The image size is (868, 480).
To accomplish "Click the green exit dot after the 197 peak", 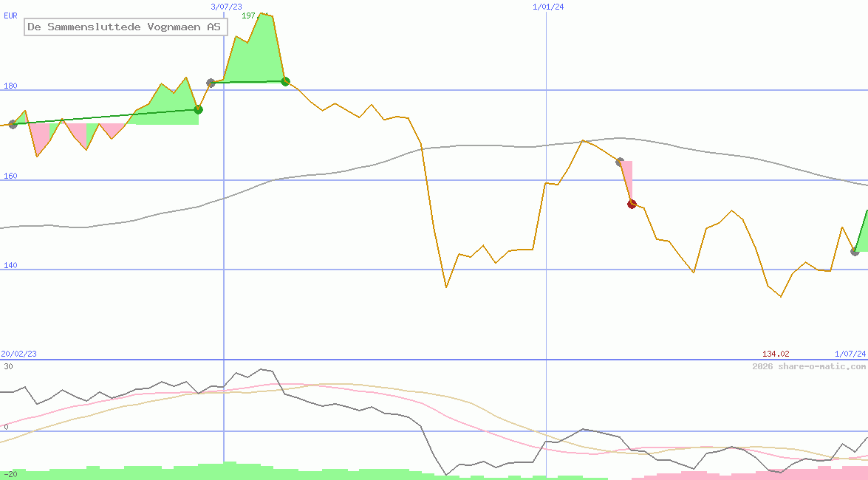I will point(285,81).
